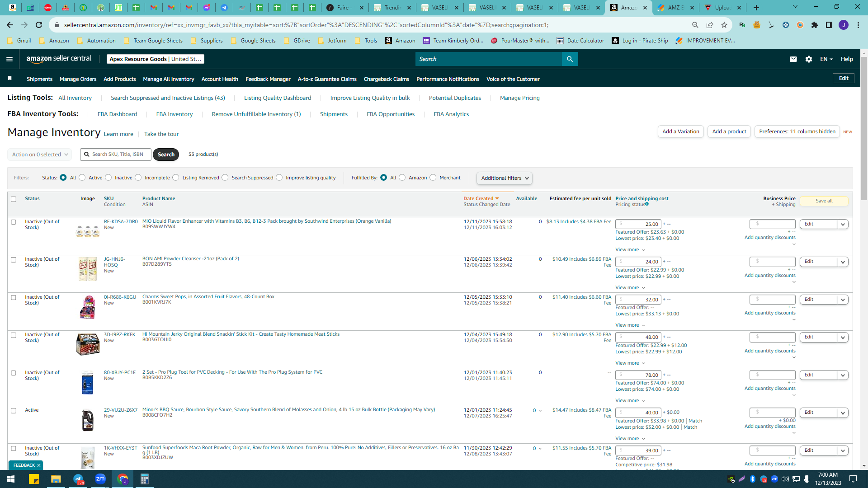Switch to FBA Inventory tool tab

(x=175, y=114)
